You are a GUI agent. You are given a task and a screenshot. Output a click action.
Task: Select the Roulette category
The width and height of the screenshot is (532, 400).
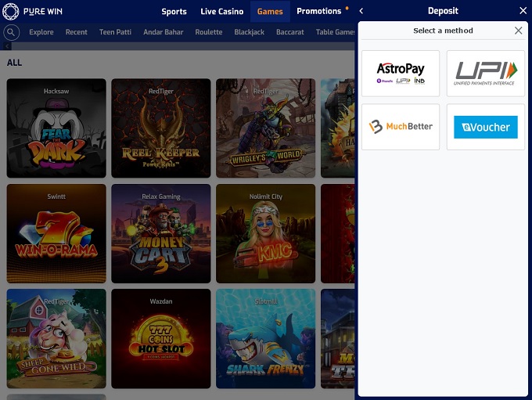pos(209,32)
